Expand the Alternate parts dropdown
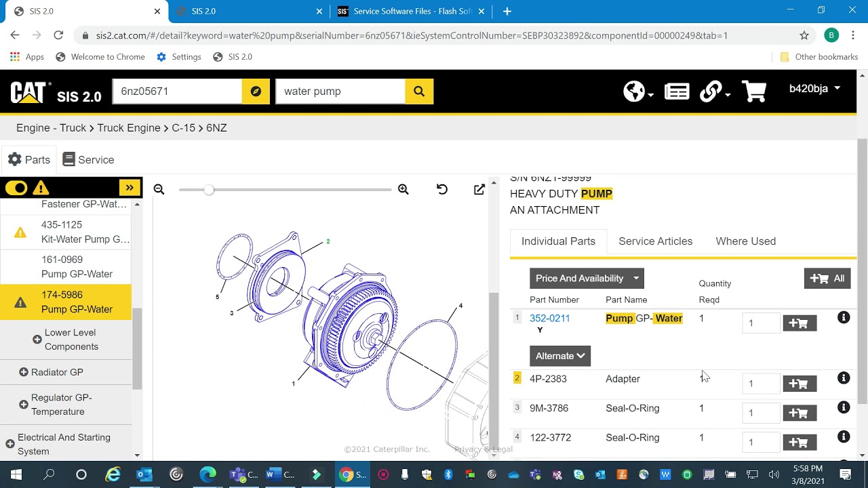The height and width of the screenshot is (488, 868). (560, 356)
